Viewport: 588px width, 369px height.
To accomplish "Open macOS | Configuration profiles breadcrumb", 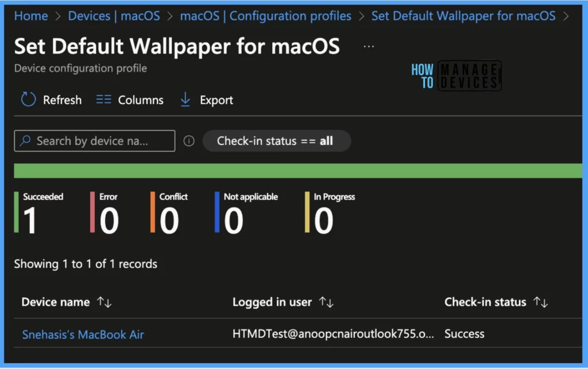I will point(265,16).
